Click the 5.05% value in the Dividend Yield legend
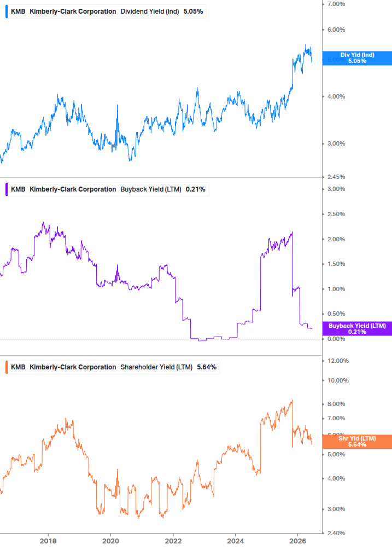The height and width of the screenshot is (550, 392). coord(193,11)
